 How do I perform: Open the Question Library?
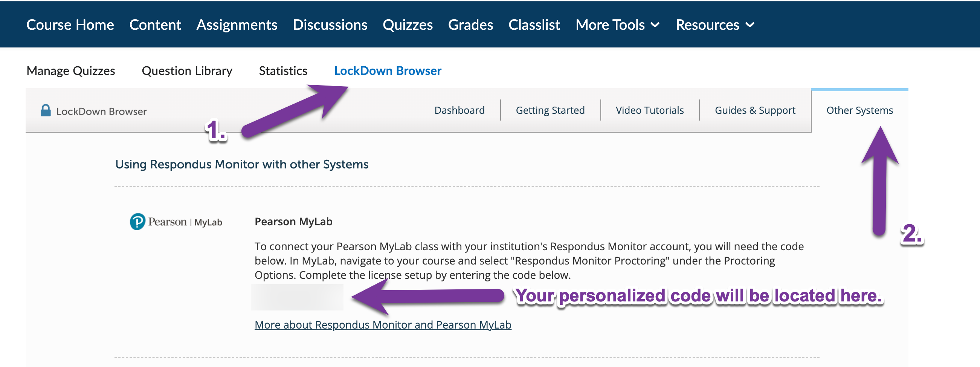pyautogui.click(x=187, y=70)
